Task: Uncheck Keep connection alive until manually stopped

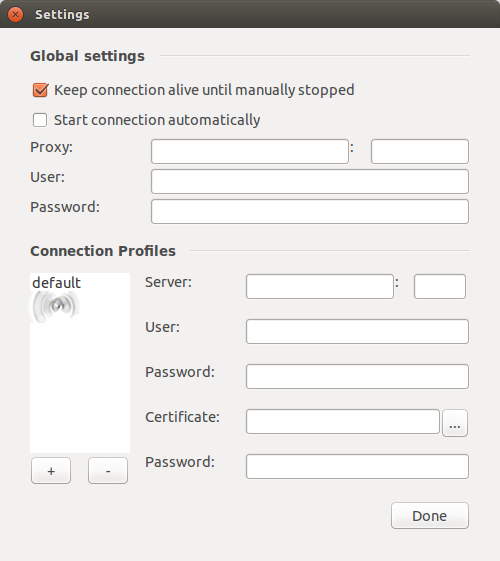Action: click(x=40, y=90)
